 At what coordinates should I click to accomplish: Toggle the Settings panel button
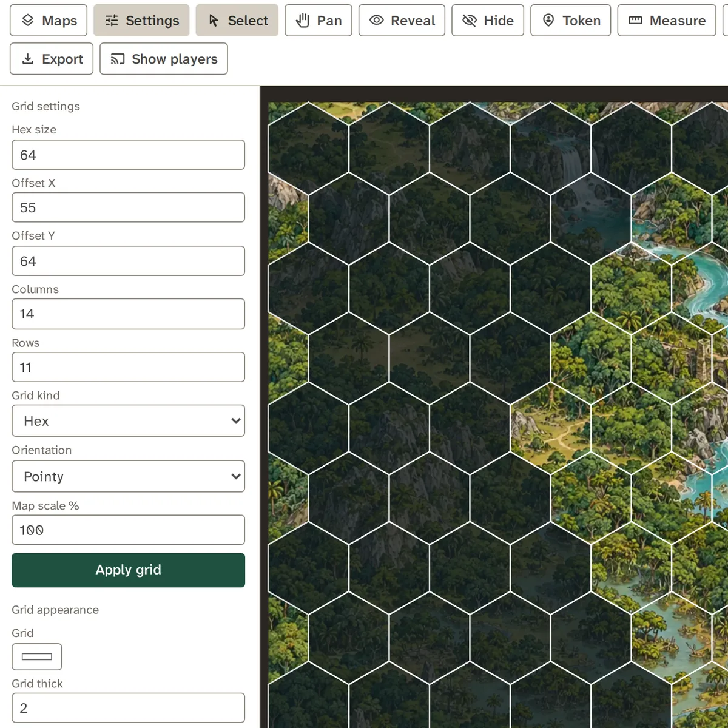click(141, 21)
